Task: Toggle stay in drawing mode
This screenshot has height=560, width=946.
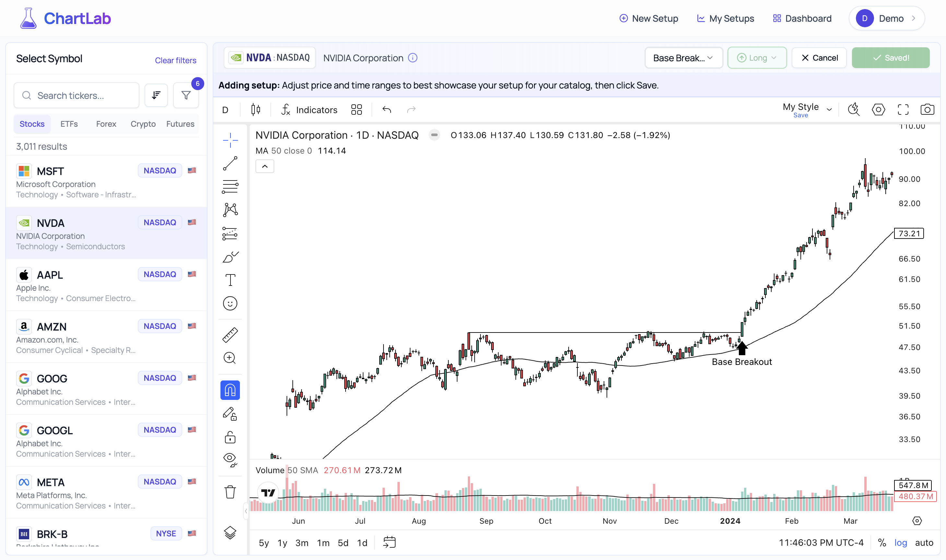Action: [230, 414]
